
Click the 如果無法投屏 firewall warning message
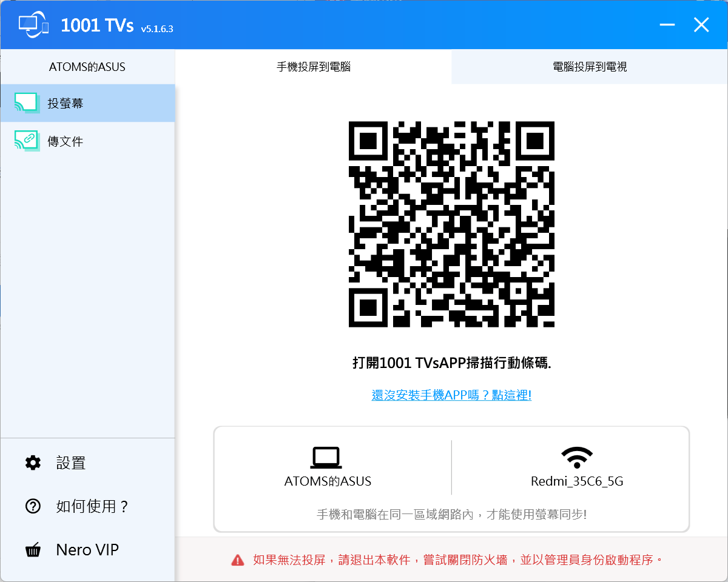click(458, 560)
